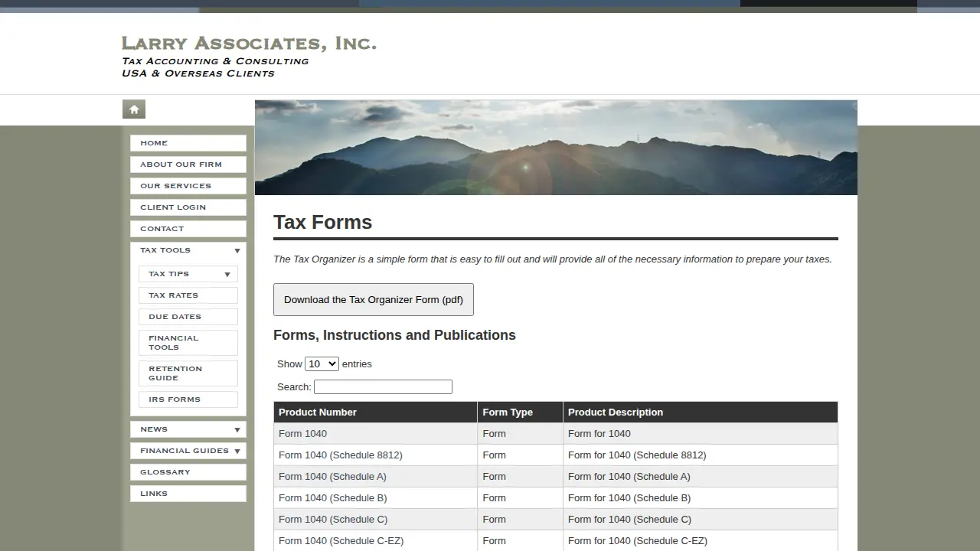Select 'Form 1040 (Schedule B)' product number cell
Screen dimensions: 980x551
tap(375, 497)
